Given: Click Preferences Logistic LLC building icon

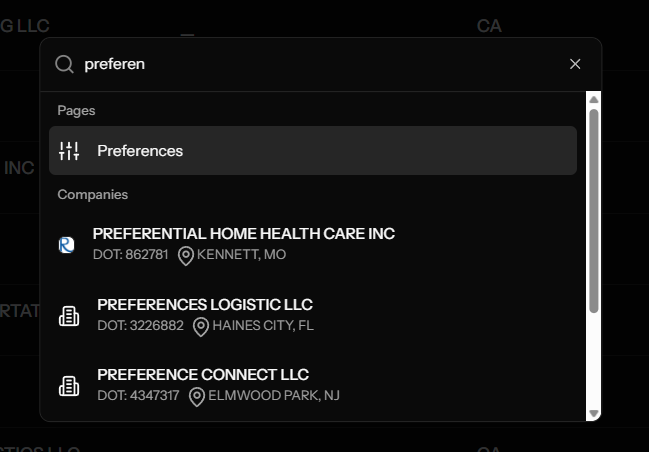Looking at the screenshot, I should click(x=69, y=316).
